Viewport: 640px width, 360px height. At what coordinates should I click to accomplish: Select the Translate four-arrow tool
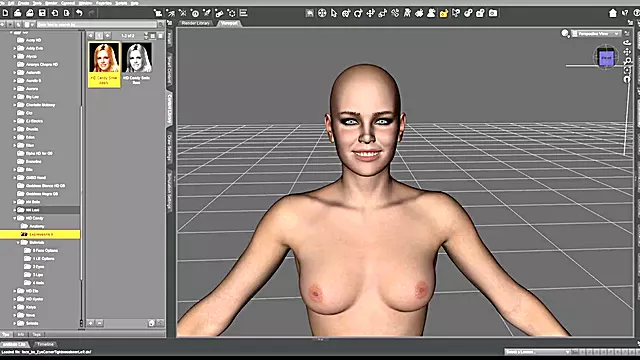click(x=371, y=13)
